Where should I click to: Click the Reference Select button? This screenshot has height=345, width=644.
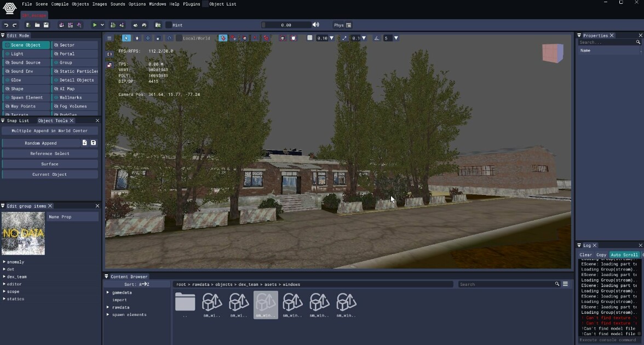(x=50, y=153)
